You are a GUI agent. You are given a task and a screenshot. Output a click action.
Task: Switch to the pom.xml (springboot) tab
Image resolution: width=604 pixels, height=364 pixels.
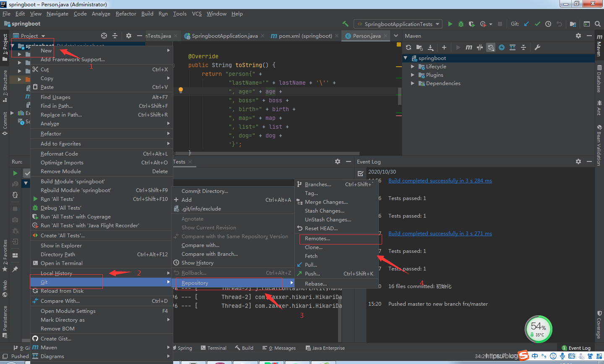click(305, 36)
